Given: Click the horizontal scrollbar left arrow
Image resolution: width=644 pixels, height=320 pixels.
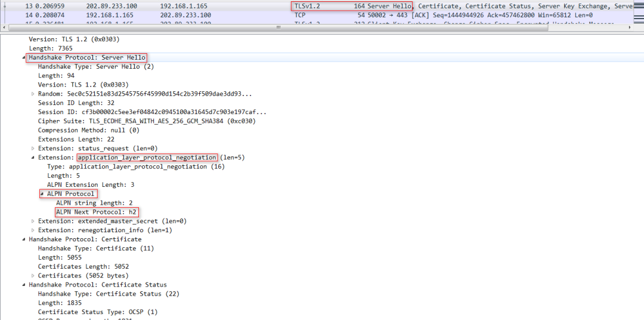Looking at the screenshot, I should 4,27.
